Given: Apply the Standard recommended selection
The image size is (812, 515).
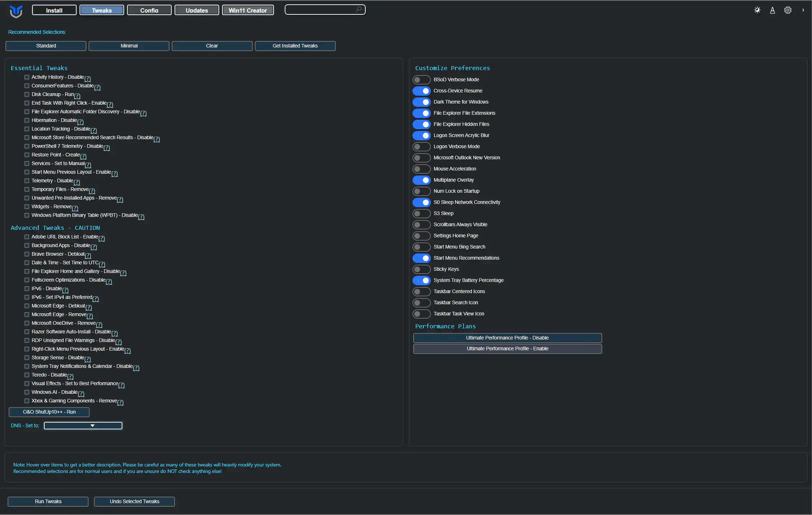Looking at the screenshot, I should coord(46,46).
